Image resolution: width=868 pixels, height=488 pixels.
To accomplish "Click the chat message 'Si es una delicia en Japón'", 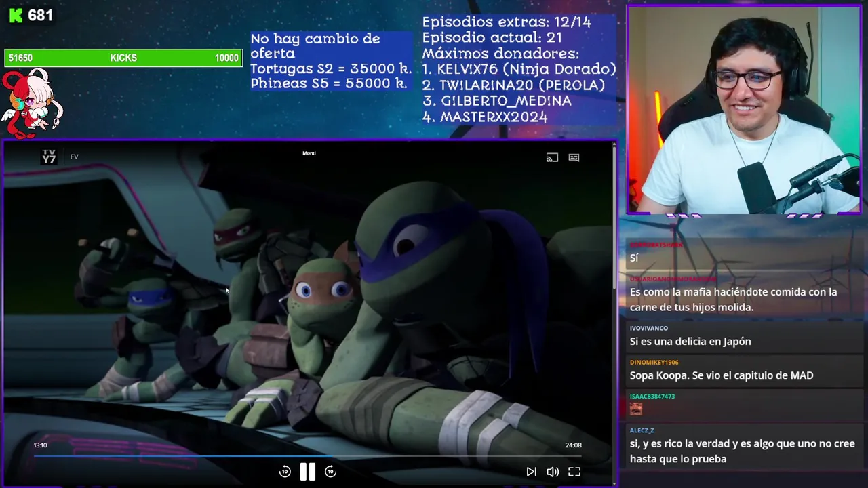I will [690, 342].
